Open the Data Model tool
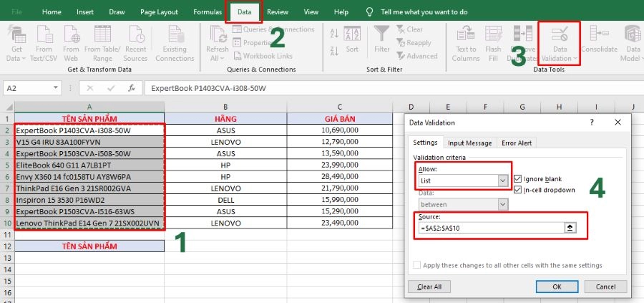This screenshot has height=303, width=644. [x=632, y=44]
